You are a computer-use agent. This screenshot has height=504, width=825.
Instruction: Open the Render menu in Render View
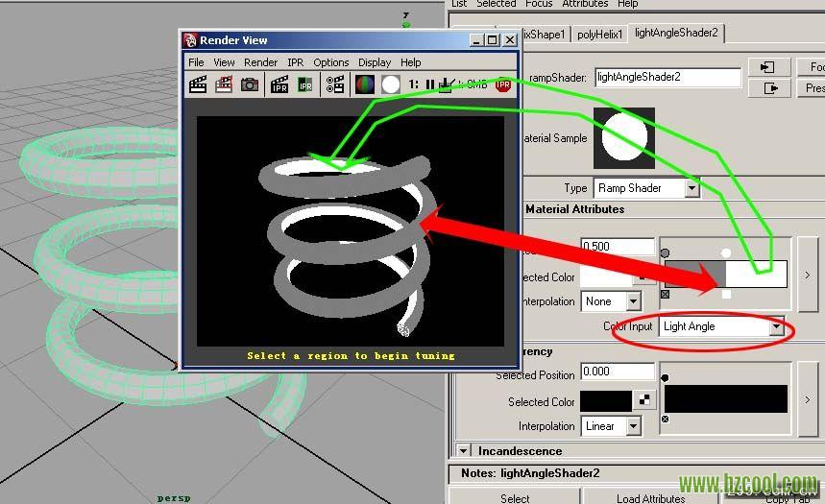[260, 62]
